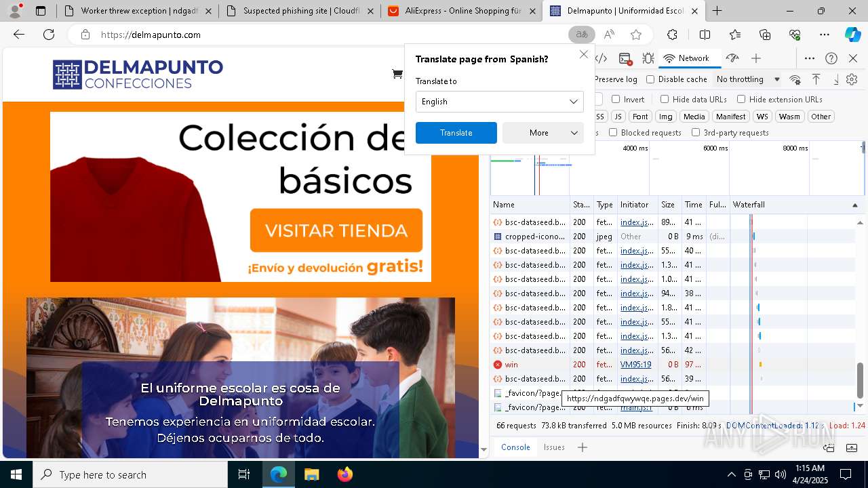Open Firefox from taskbar
The height and width of the screenshot is (488, 868).
pyautogui.click(x=344, y=474)
